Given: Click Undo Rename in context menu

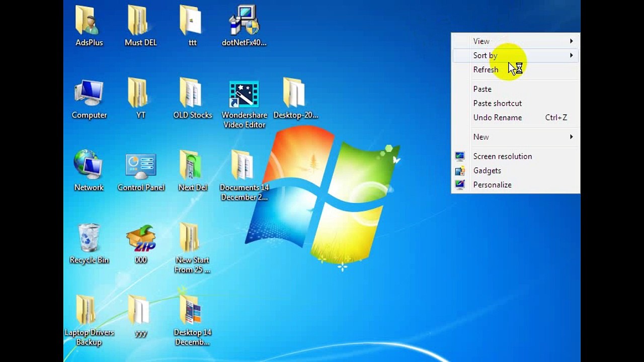Looking at the screenshot, I should coord(516,117).
